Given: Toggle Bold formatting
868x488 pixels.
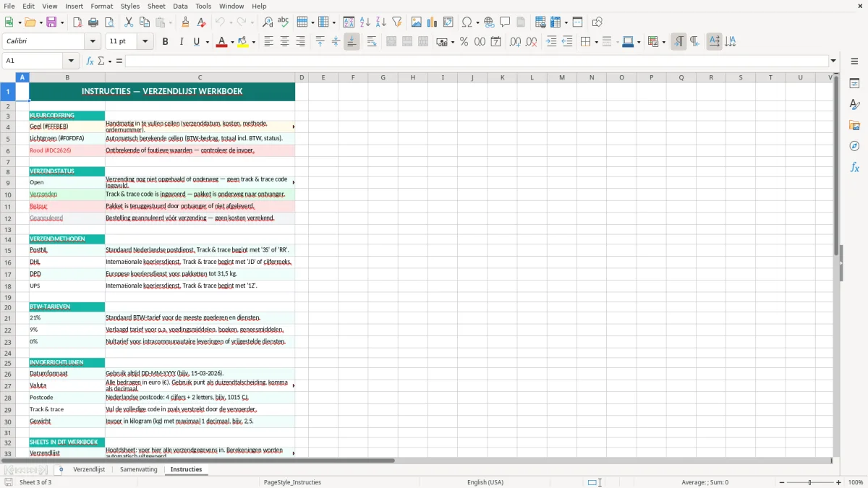Looking at the screenshot, I should pos(166,42).
